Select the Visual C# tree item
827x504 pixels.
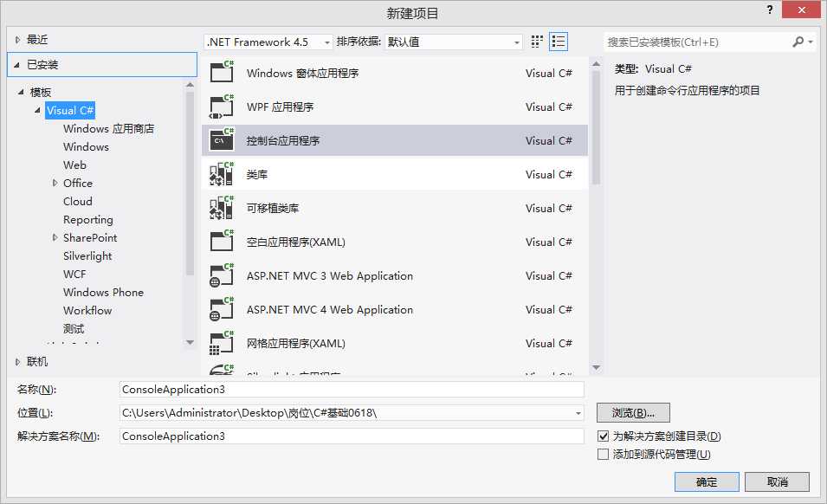[70, 110]
